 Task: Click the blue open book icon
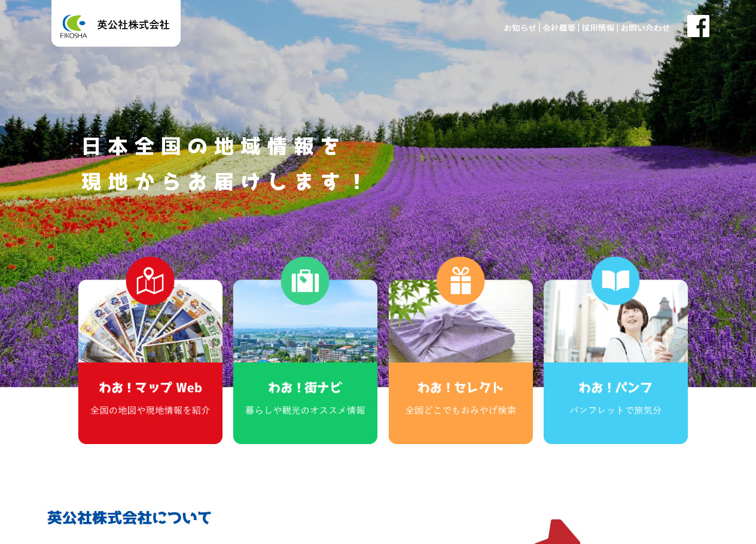click(x=615, y=281)
